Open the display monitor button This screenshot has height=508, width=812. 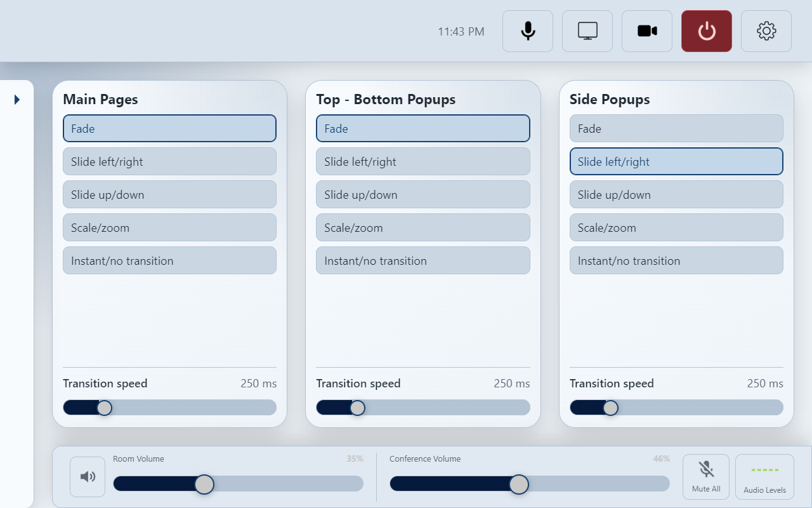click(x=587, y=31)
